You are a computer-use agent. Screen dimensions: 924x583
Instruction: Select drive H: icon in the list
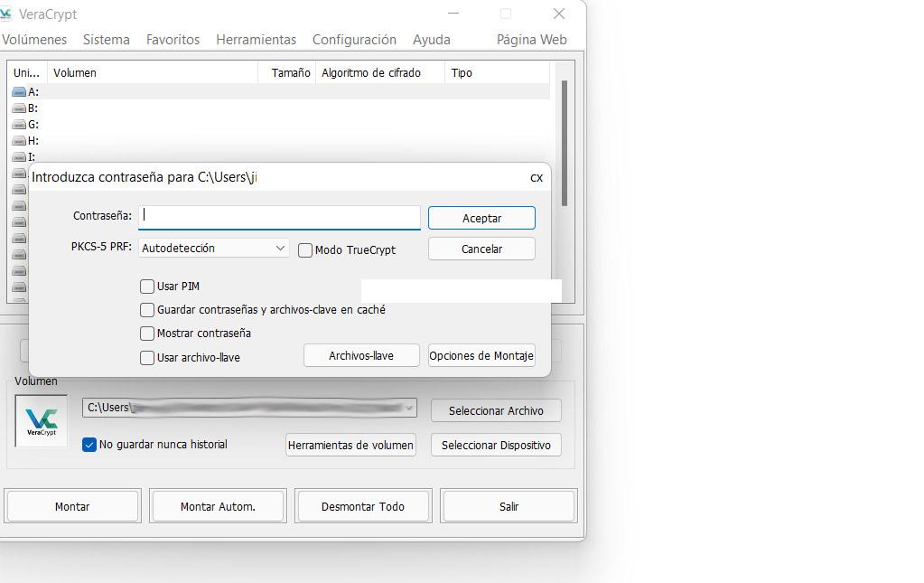tap(19, 141)
